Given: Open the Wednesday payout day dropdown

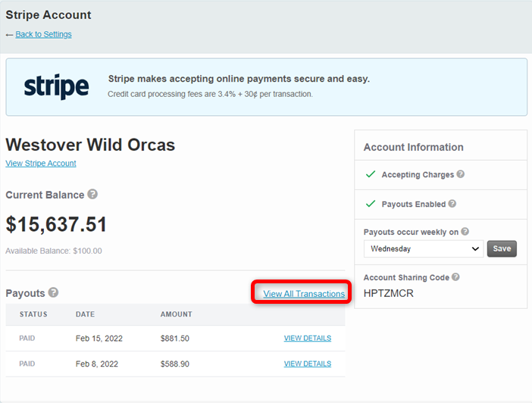Looking at the screenshot, I should coord(424,248).
